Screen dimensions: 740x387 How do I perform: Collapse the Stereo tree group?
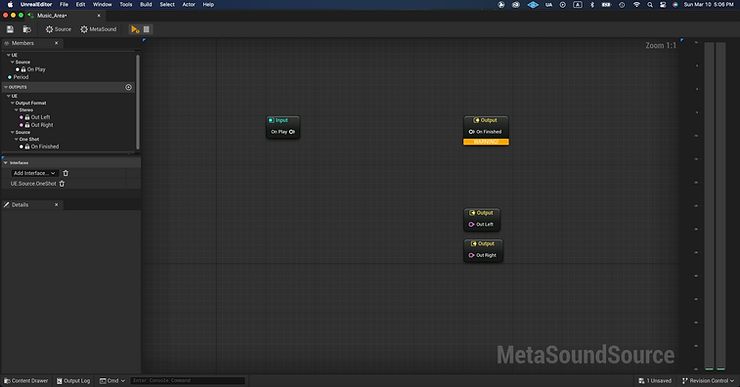coord(16,110)
